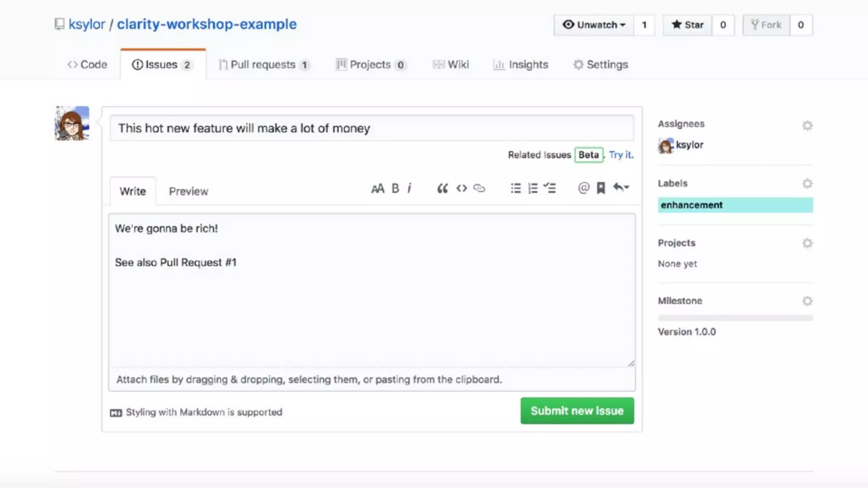Open the Unwatch dropdown

pos(593,25)
